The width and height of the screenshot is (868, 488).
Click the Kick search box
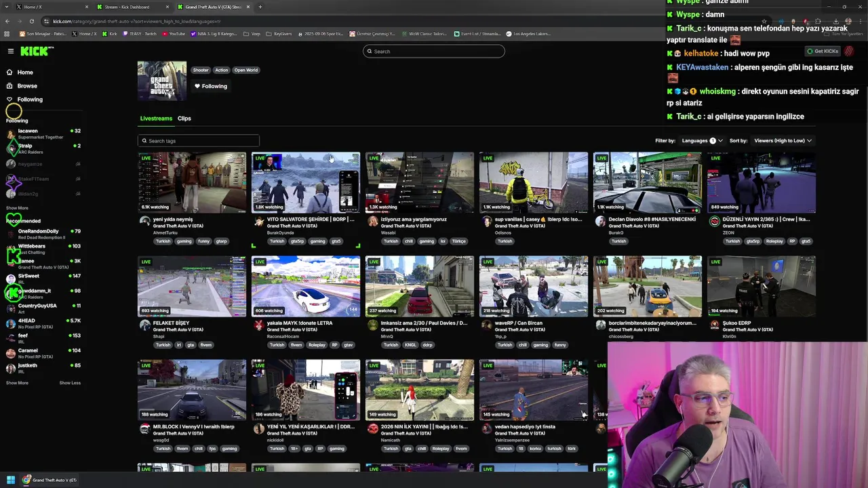click(434, 52)
